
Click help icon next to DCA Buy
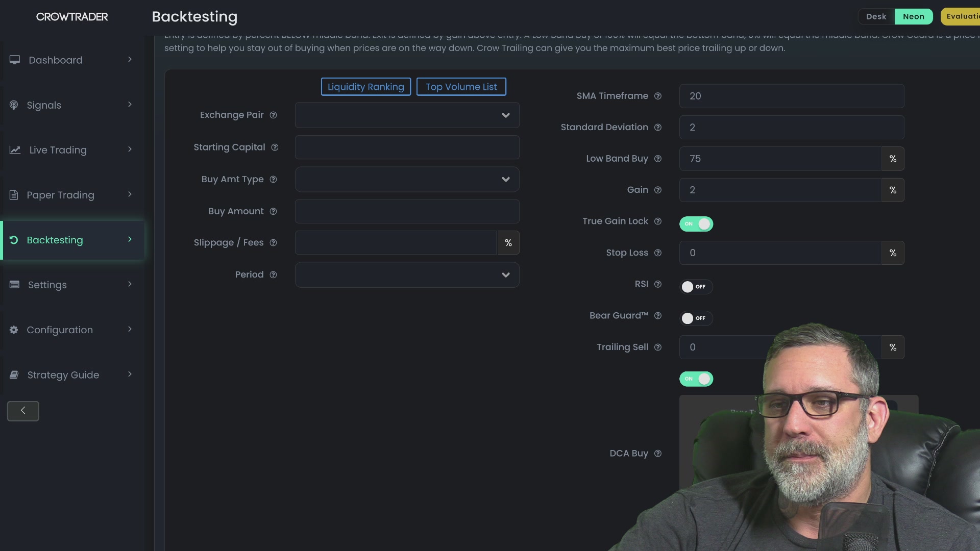point(658,454)
